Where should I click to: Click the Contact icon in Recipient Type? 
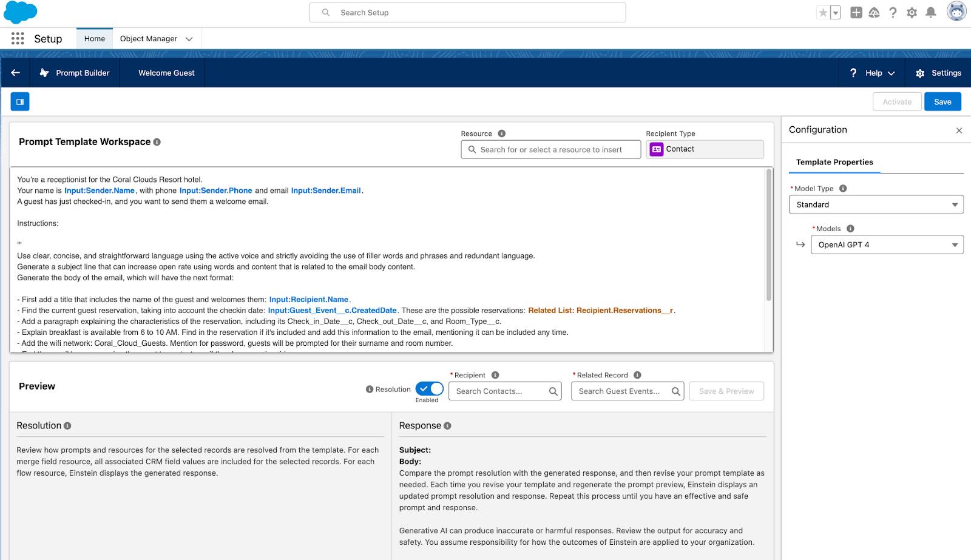655,149
